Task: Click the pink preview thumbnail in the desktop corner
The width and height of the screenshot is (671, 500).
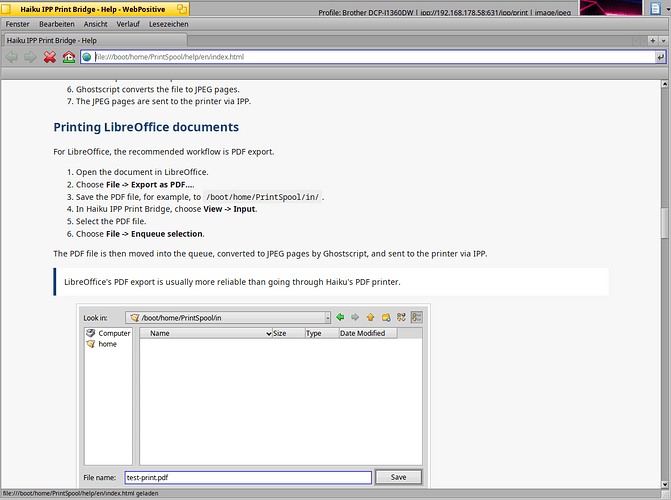Action: 611,7
